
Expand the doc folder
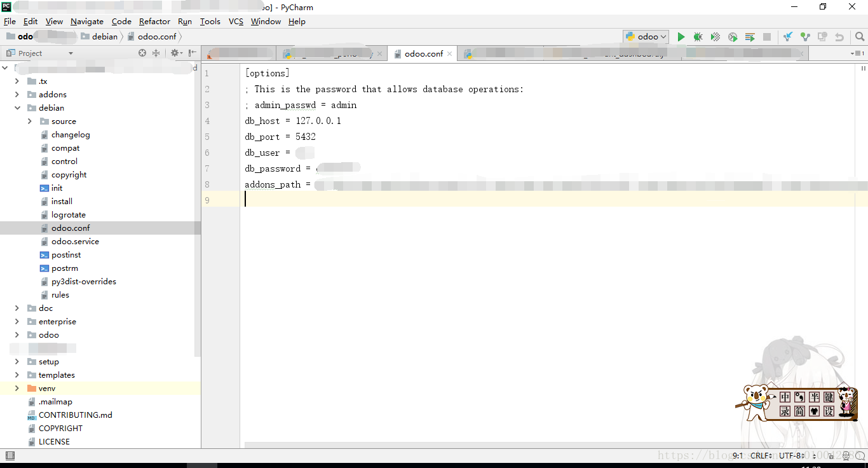pyautogui.click(x=17, y=308)
